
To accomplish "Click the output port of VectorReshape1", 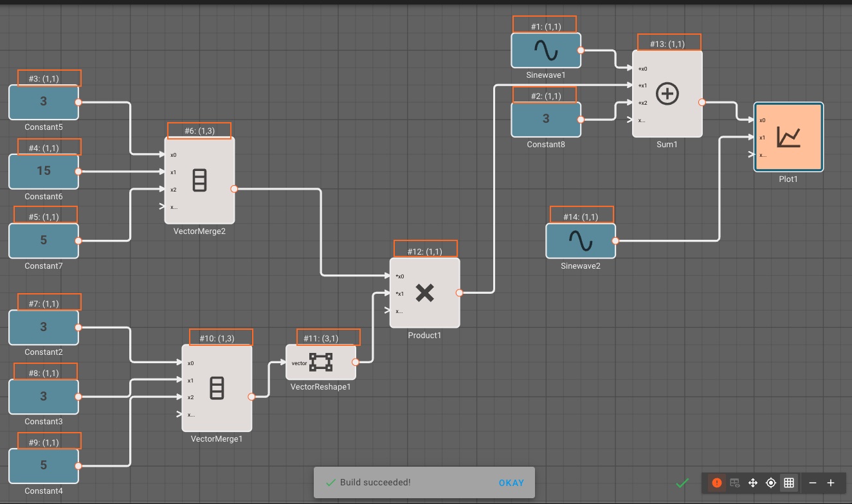I will tap(355, 362).
